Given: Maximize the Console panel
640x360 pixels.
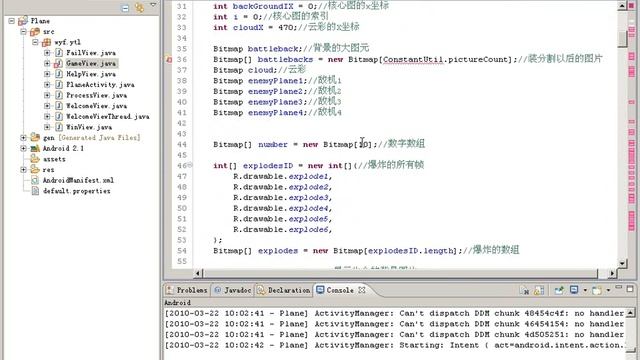Looking at the screenshot, I should click(x=630, y=289).
